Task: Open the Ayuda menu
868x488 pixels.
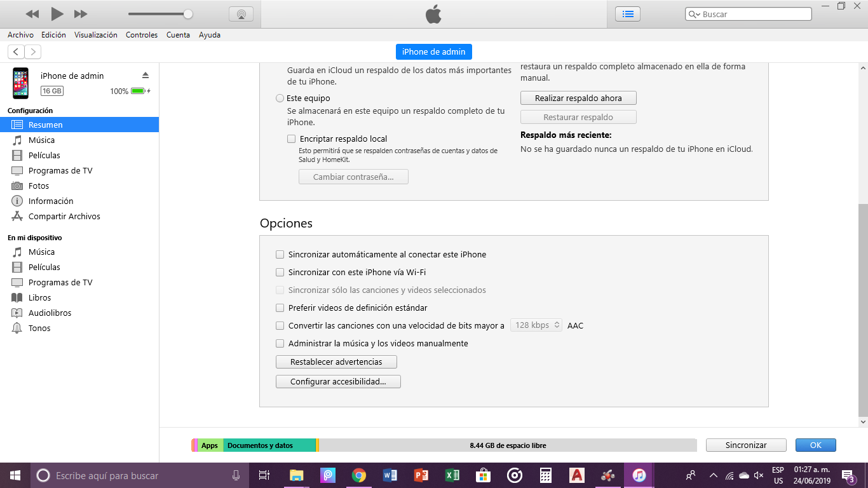Action: (210, 35)
